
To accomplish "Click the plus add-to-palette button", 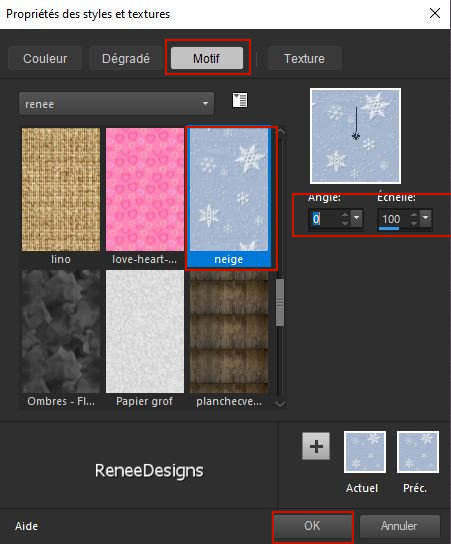I will pyautogui.click(x=316, y=446).
